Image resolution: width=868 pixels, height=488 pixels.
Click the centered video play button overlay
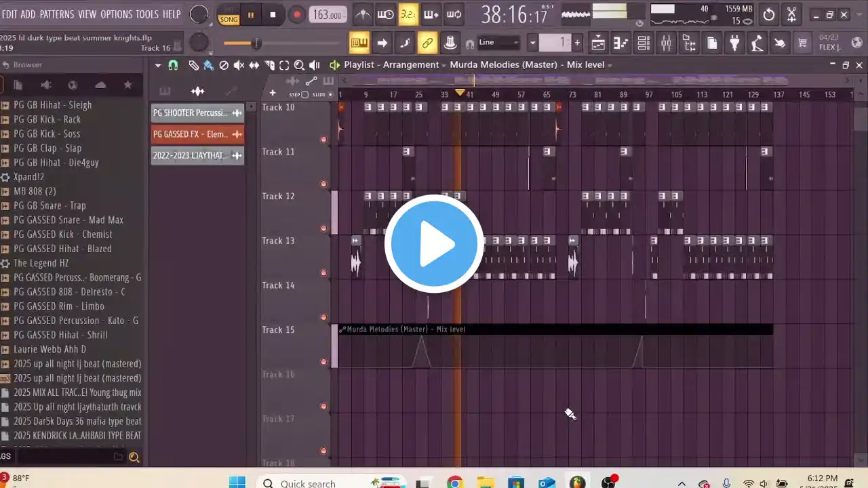click(434, 244)
